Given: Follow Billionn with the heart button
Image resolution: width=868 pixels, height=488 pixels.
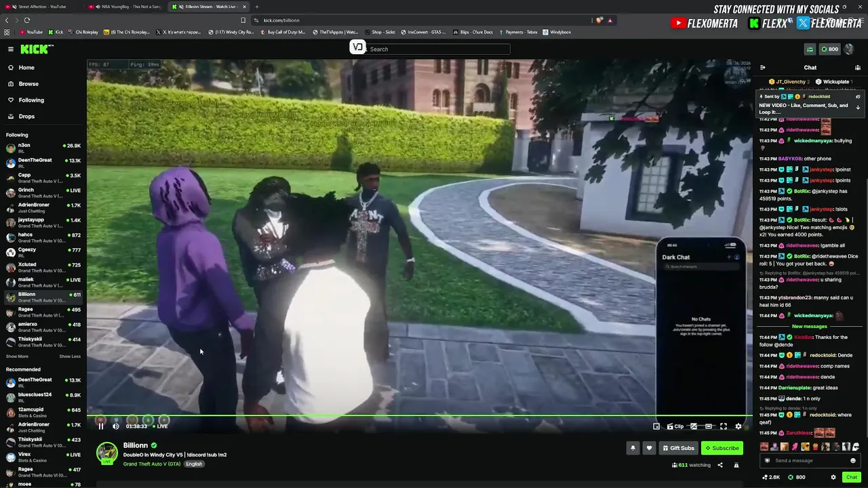Looking at the screenshot, I should coord(649,448).
